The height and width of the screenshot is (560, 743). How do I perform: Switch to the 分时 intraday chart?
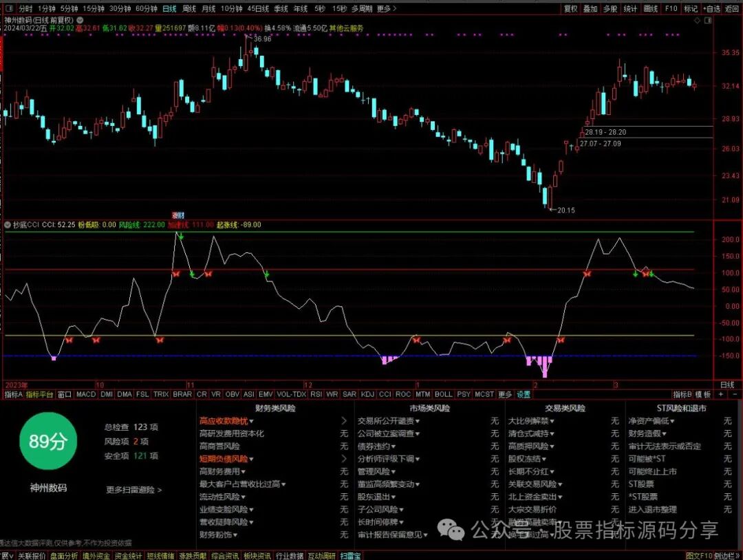(x=25, y=8)
